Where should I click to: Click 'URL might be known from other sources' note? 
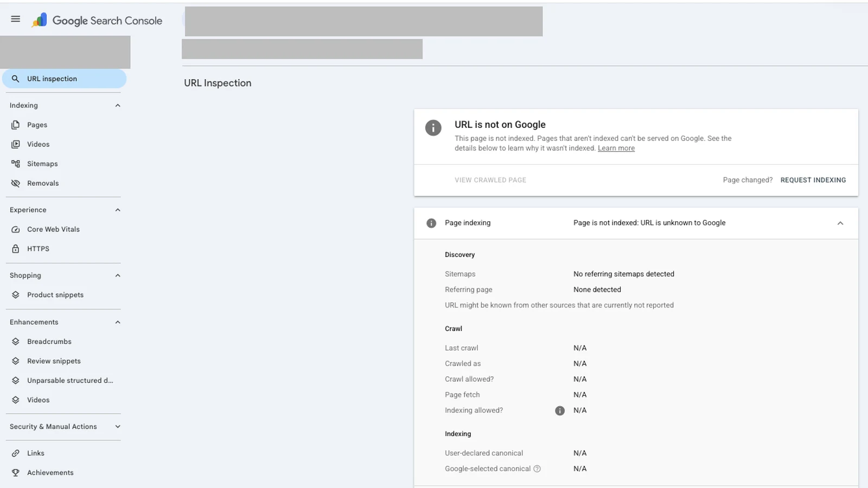559,306
